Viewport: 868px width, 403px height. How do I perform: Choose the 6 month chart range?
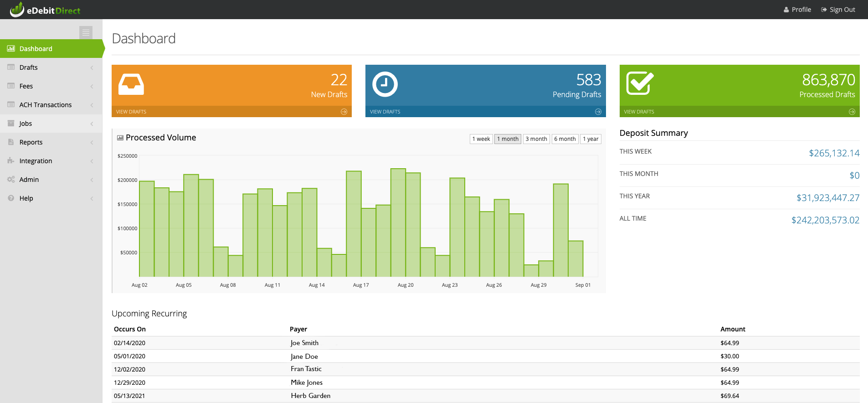pos(565,139)
